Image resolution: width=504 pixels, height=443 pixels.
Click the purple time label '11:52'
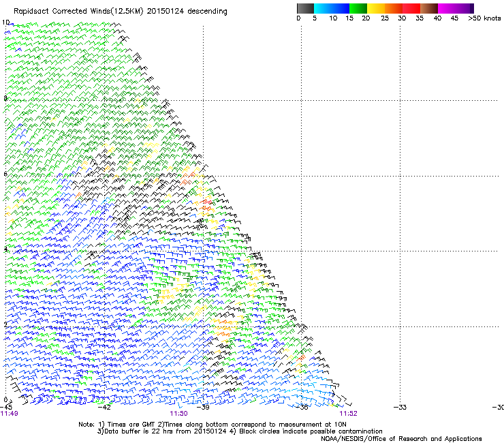(x=349, y=414)
